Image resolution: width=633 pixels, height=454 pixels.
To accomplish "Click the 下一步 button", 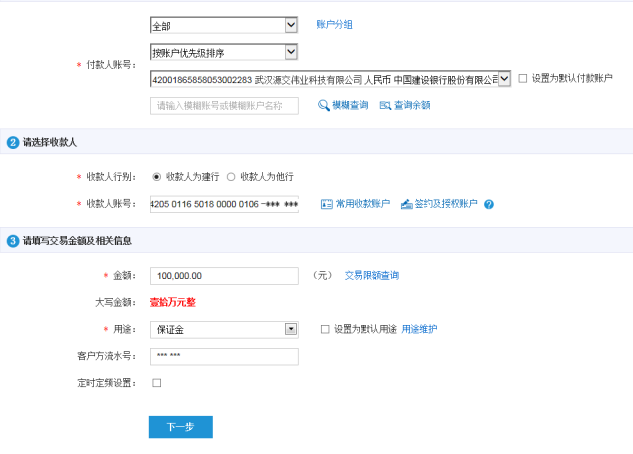I will point(180,427).
